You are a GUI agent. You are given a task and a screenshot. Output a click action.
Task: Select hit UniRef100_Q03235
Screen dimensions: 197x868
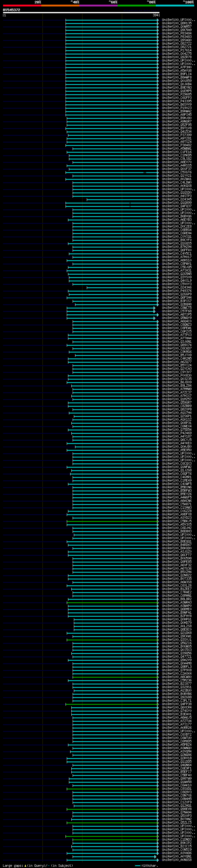pyautogui.click(x=176, y=379)
